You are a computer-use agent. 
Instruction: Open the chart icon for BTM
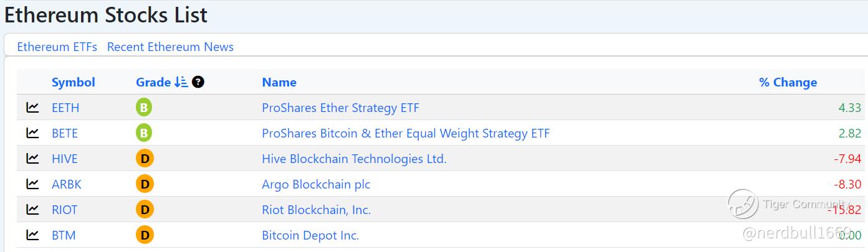32,235
